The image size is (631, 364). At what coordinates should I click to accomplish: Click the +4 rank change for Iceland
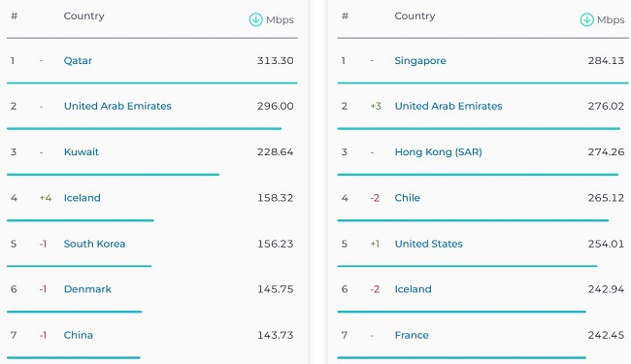click(x=46, y=198)
